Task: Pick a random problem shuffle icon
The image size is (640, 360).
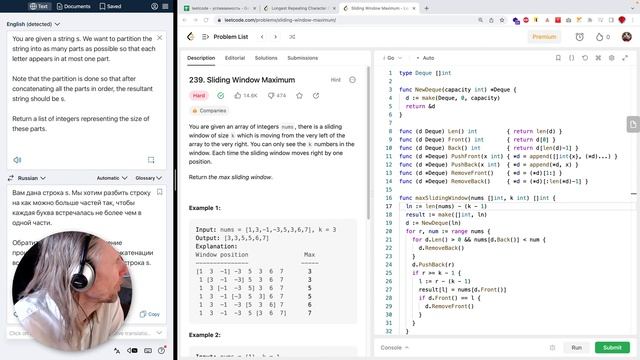Action: click(292, 37)
